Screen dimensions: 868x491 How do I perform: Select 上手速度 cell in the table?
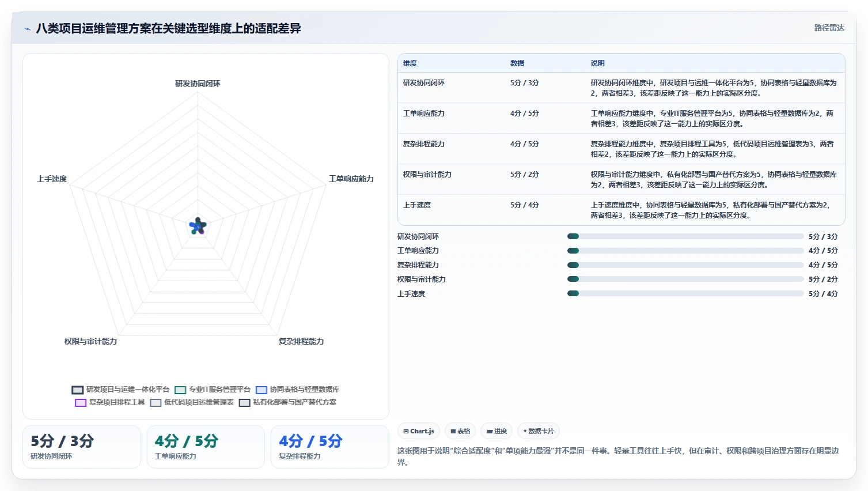417,205
